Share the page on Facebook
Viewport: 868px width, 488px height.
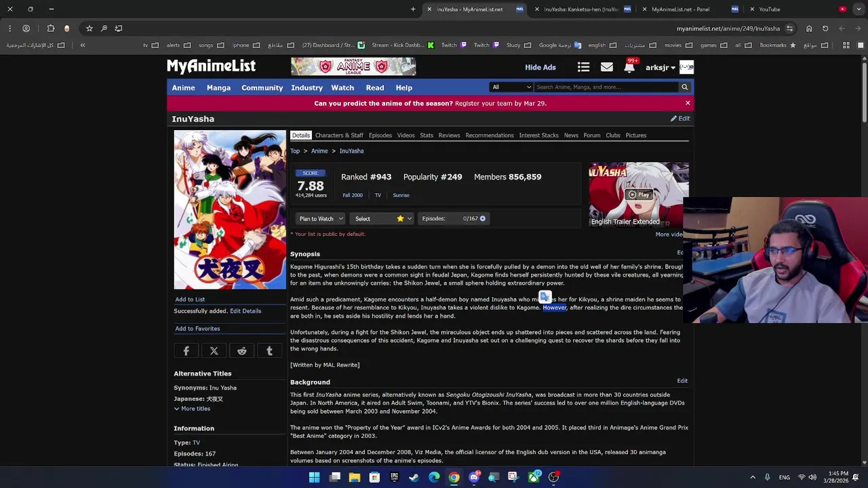tap(186, 351)
